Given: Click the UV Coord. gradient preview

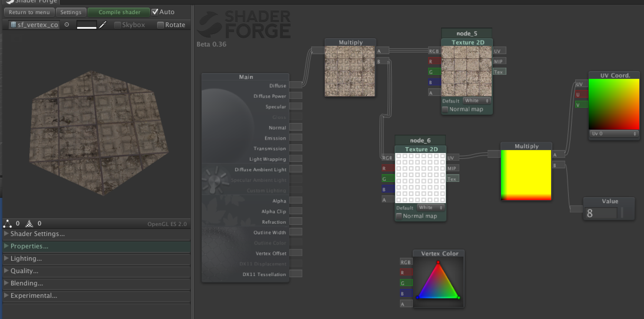Looking at the screenshot, I should [614, 104].
